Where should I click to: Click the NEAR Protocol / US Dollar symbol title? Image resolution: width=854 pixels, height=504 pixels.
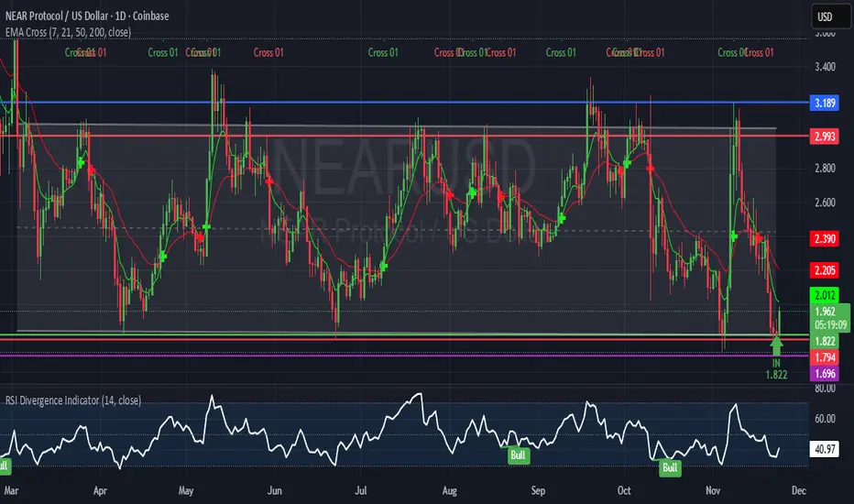click(87, 16)
